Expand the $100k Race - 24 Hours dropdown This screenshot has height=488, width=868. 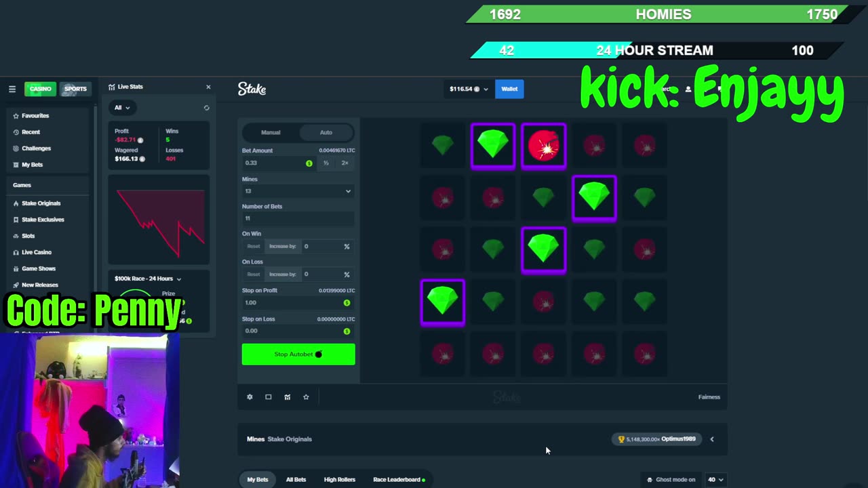tap(148, 279)
